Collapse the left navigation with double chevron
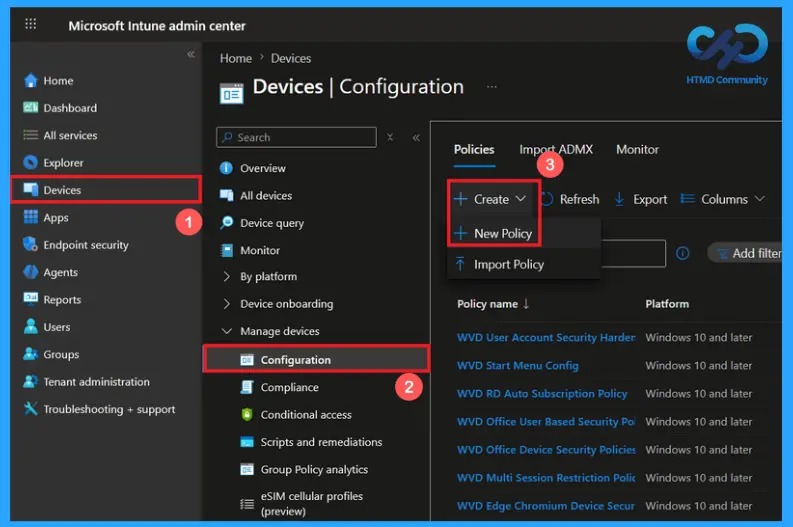Image resolution: width=793 pixels, height=527 pixels. [191, 54]
